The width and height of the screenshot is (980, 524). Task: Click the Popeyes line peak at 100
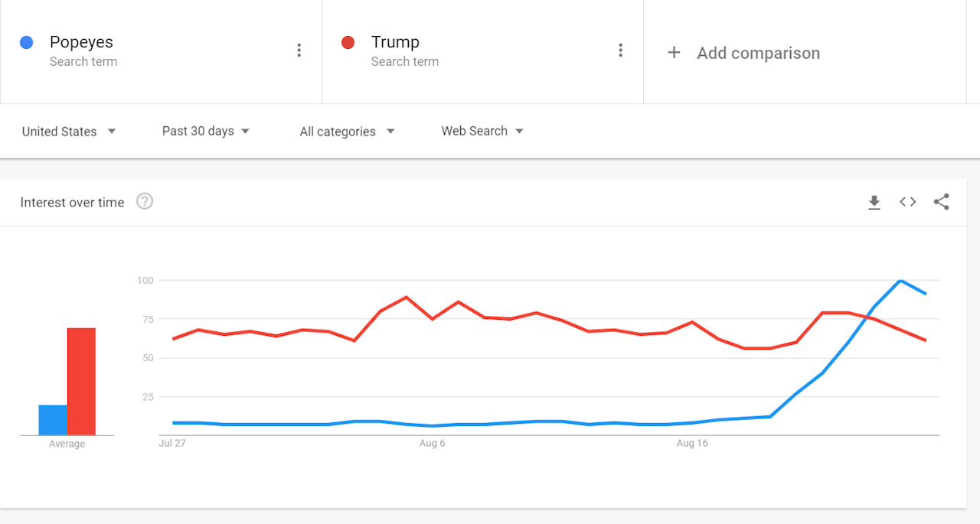[901, 281]
